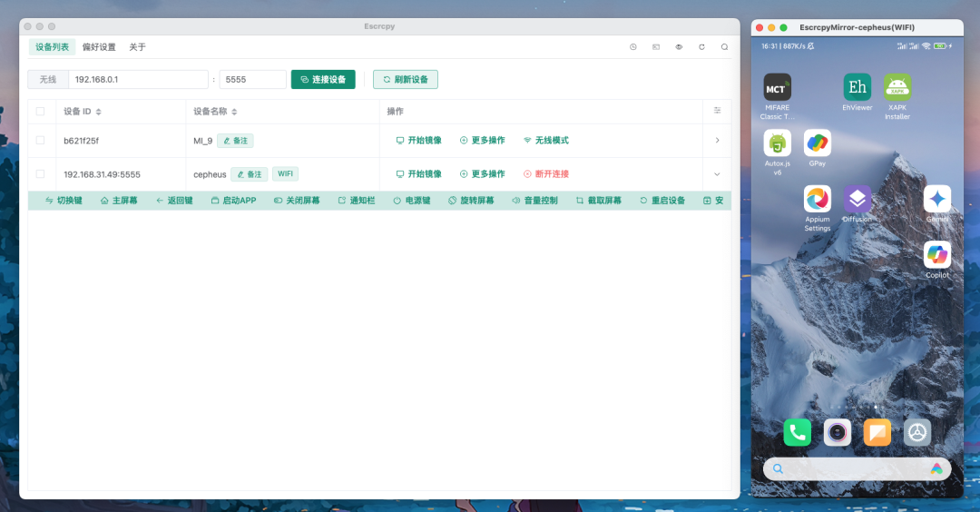Launch the GPay app
This screenshot has width=980, height=512.
(x=817, y=143)
